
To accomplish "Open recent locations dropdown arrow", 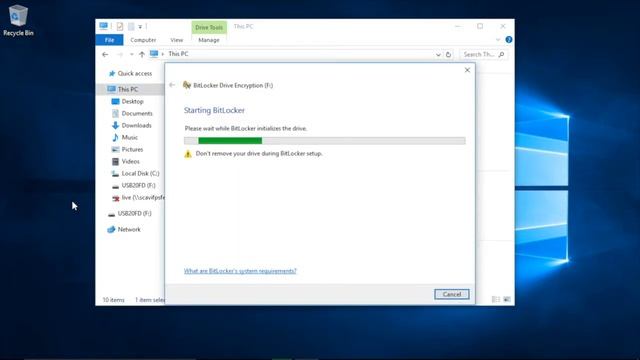I will (131, 54).
